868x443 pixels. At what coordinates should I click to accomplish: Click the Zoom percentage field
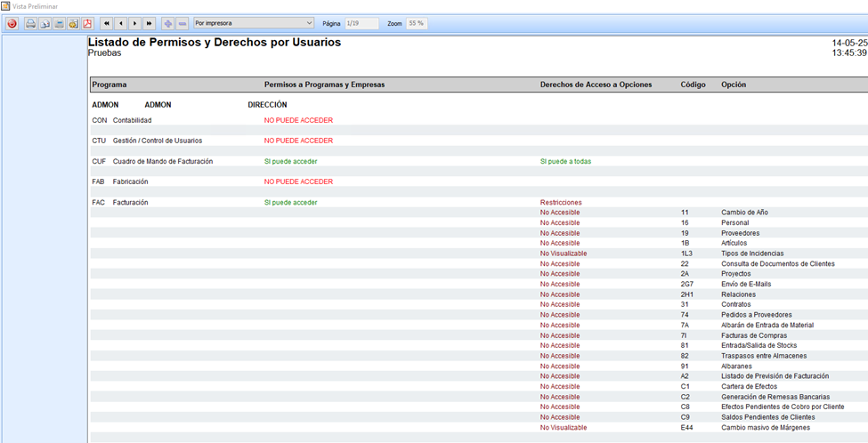(x=416, y=23)
